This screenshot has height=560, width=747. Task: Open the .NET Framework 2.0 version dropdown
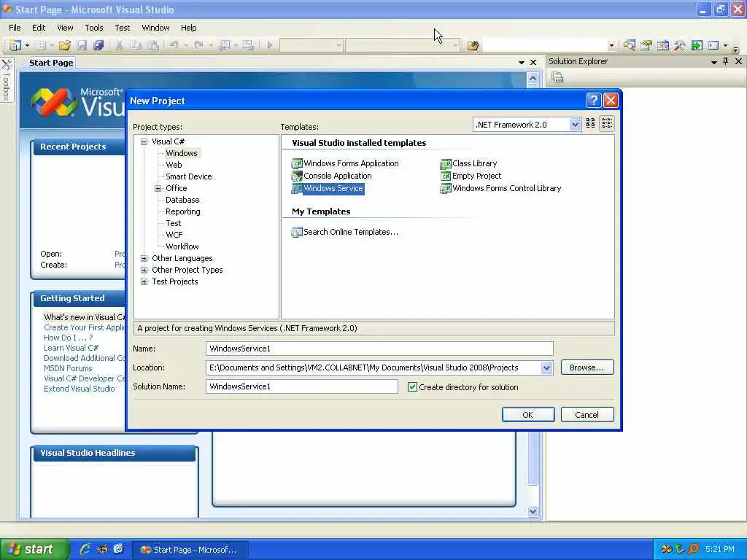[x=575, y=125]
